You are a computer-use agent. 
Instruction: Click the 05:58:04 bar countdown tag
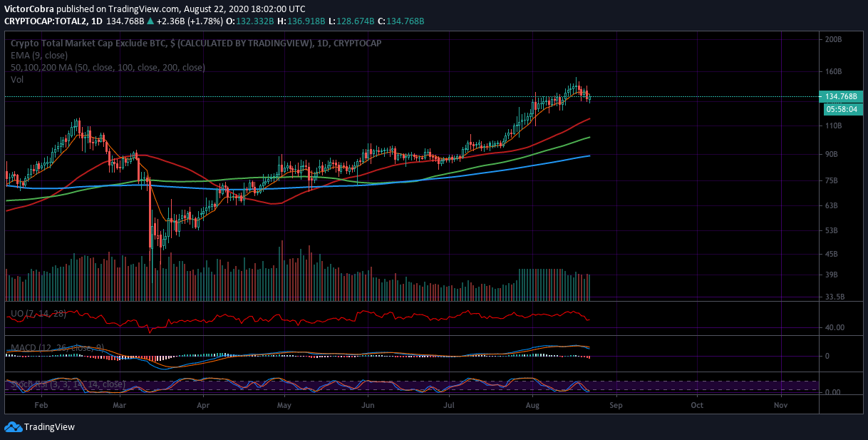843,109
